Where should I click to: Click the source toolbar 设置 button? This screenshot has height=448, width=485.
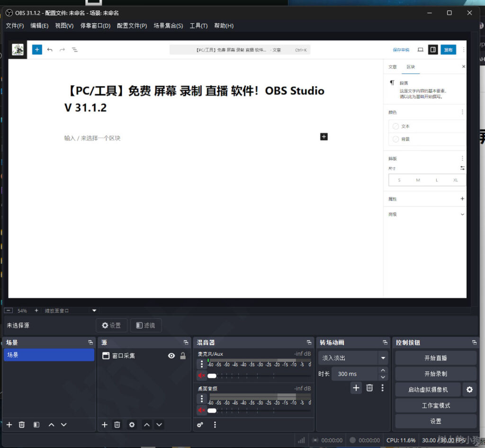[111, 325]
